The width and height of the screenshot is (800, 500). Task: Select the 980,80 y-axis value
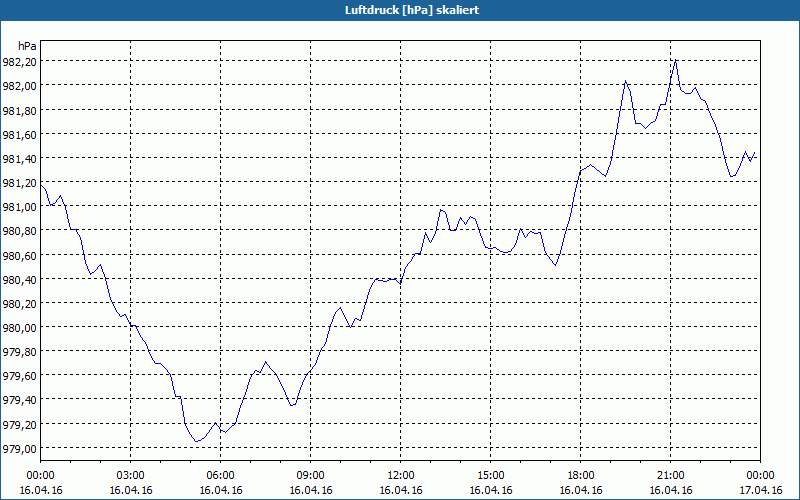coord(20,231)
